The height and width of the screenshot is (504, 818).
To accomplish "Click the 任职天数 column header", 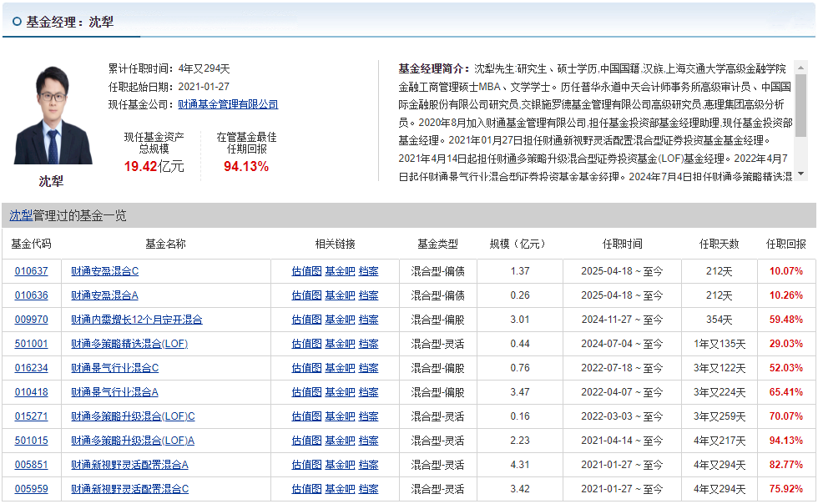I will click(x=719, y=244).
